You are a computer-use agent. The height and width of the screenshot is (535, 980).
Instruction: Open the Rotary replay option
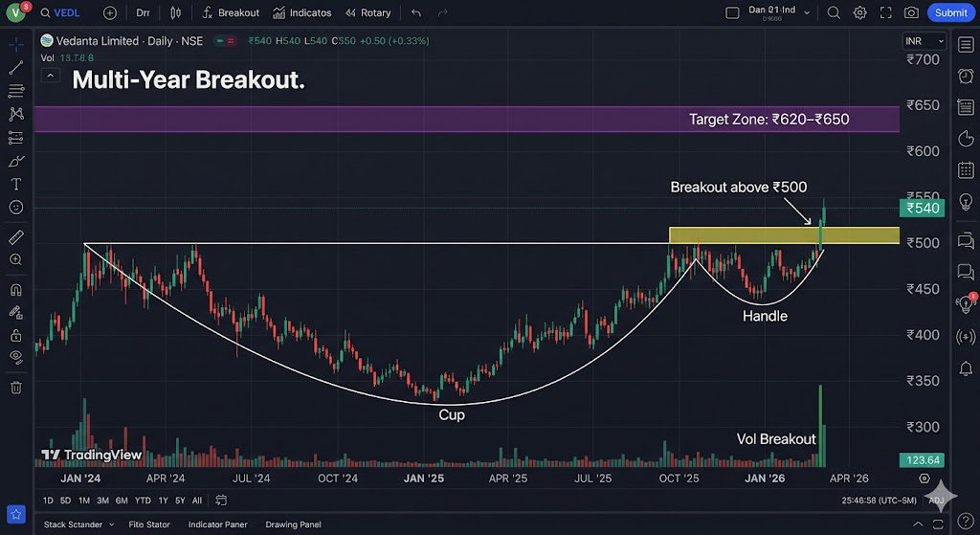pyautogui.click(x=368, y=12)
